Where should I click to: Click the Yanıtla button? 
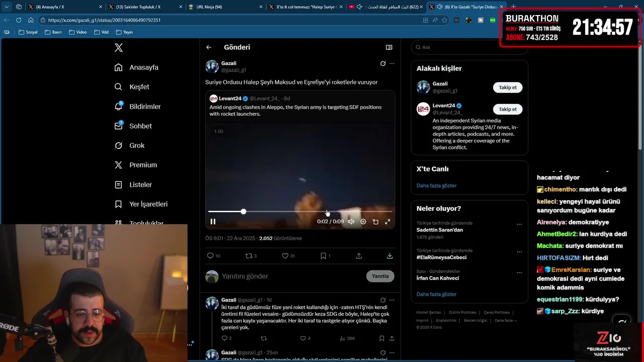tap(380, 276)
